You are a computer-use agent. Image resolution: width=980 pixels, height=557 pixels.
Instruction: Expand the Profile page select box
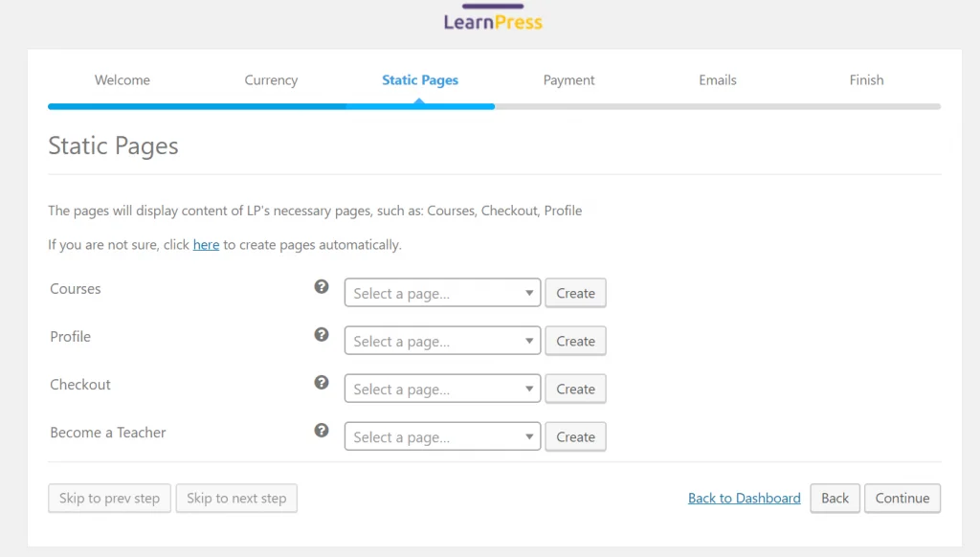(x=442, y=341)
